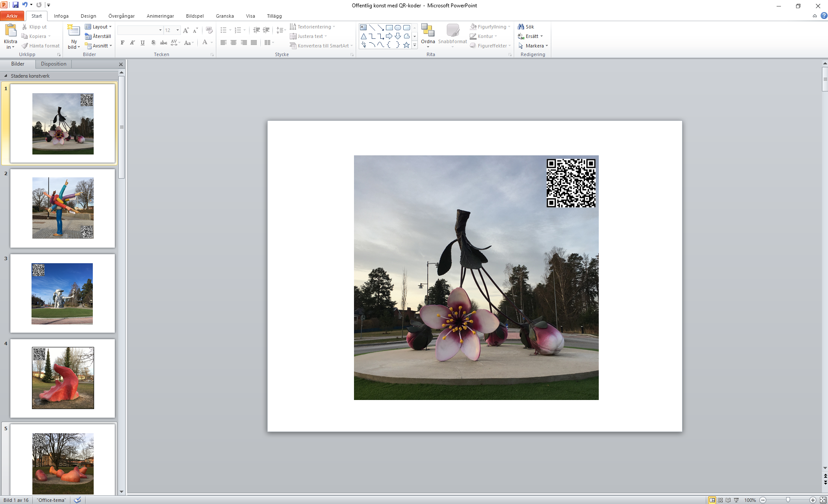Image resolution: width=828 pixels, height=504 pixels.
Task: Switch to the Bildspel tab
Action: click(195, 16)
